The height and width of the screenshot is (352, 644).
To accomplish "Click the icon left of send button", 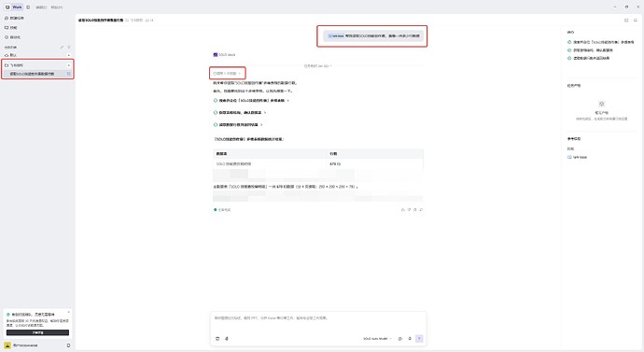I will click(x=410, y=338).
